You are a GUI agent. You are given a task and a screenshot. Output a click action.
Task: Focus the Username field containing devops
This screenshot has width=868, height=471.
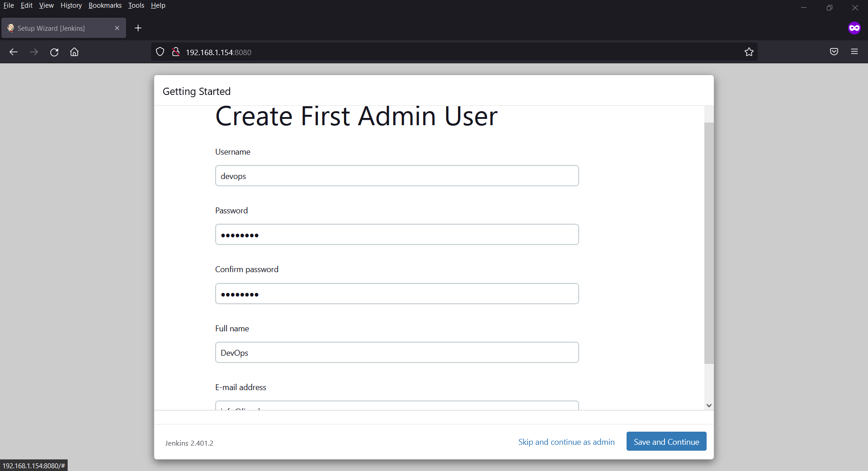[x=397, y=176]
